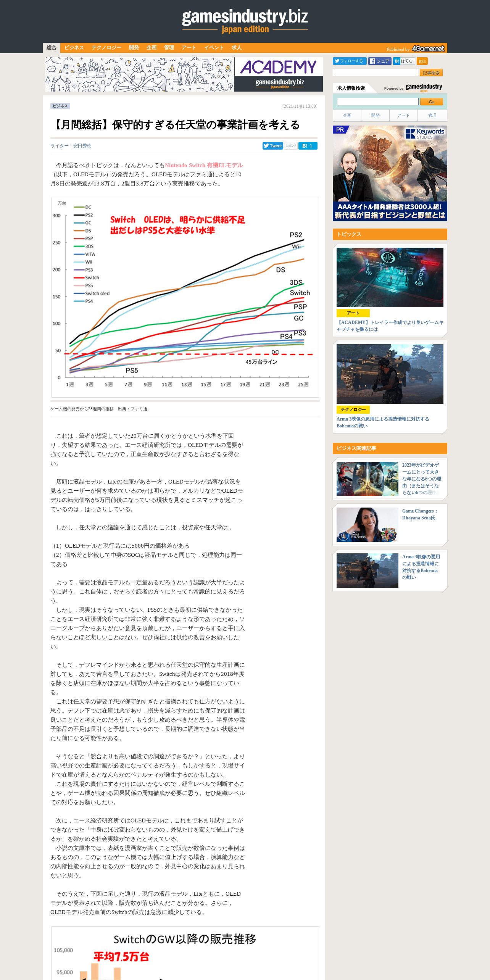Viewport: 490px width, 980px height.
Task: Click the アート label under topic image
Action: click(x=353, y=313)
